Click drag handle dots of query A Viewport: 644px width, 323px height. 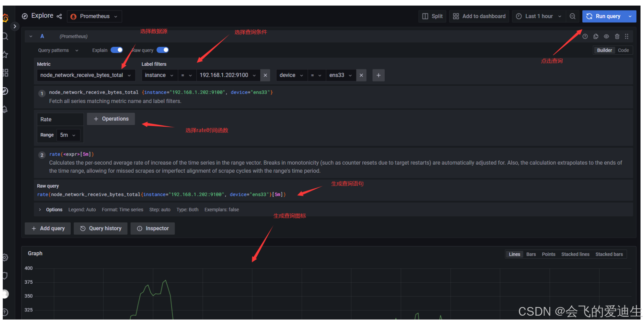tap(627, 37)
